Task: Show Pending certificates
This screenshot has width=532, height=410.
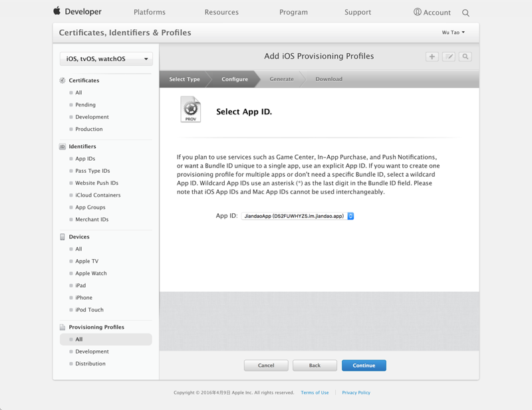Action: [86, 105]
